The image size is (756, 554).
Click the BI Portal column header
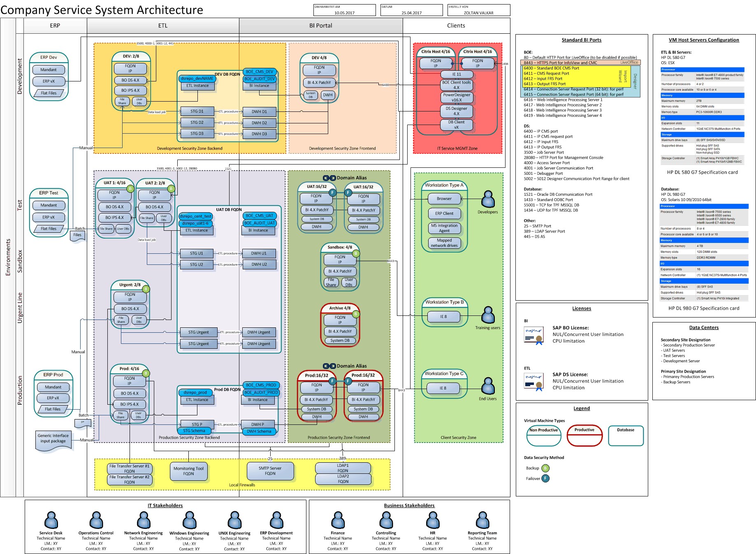(x=321, y=25)
